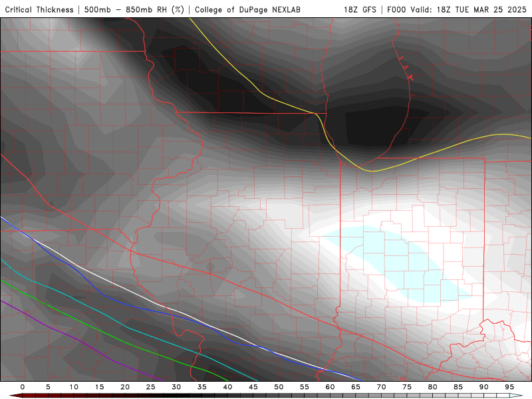Select the '500mb – 850mb RH (%)' label
The image size is (532, 399).
[x=134, y=9]
